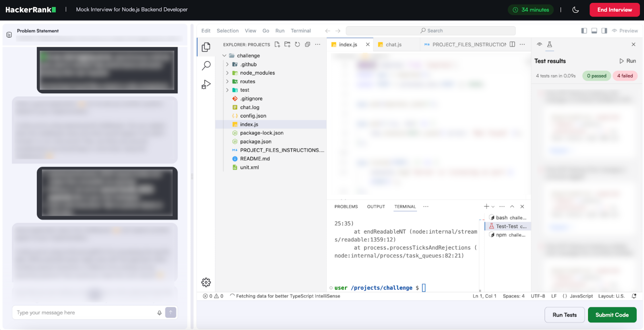The height and width of the screenshot is (330, 644).
Task: Create a new file in the Explorer
Action: coord(277,44)
